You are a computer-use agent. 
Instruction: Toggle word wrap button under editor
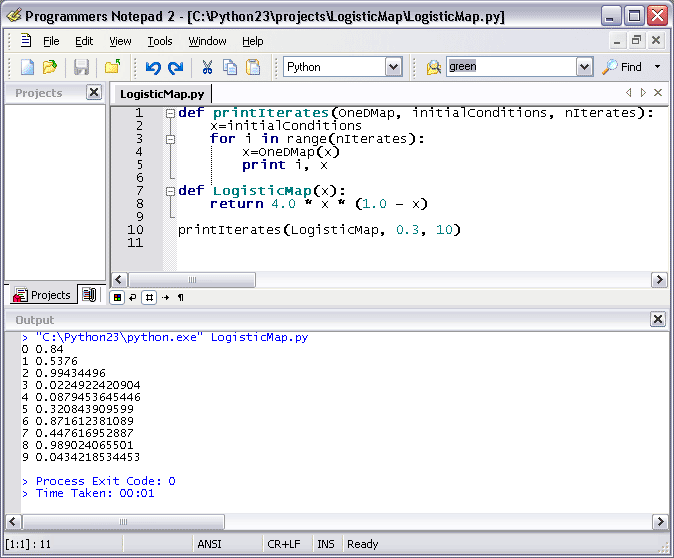coord(132,297)
